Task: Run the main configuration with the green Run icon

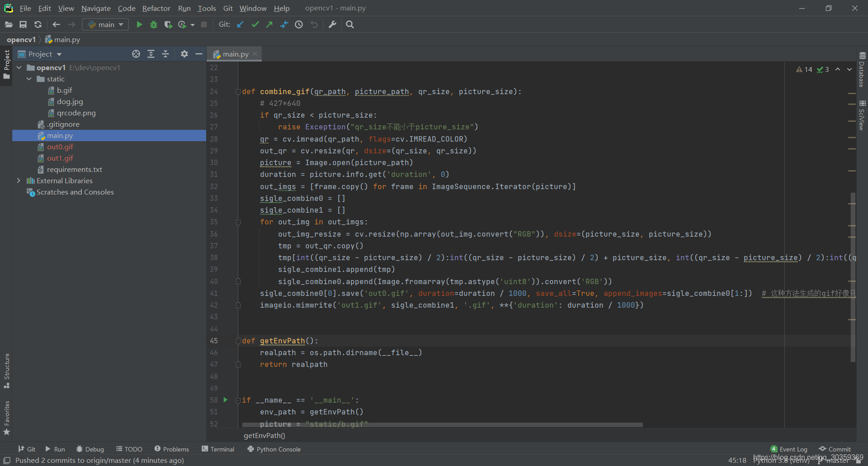Action: 139,24
